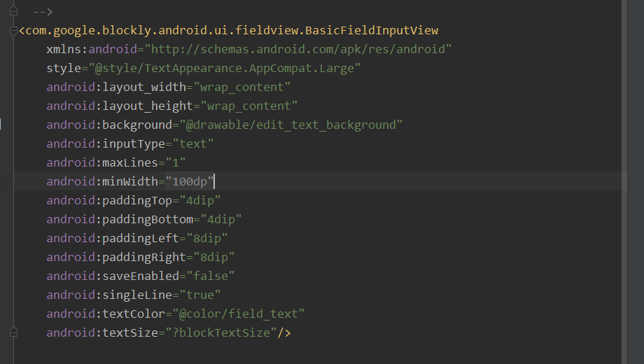Click the vertical scrollbar on the right edge
Screen dimensions: 644x364
point(624,182)
